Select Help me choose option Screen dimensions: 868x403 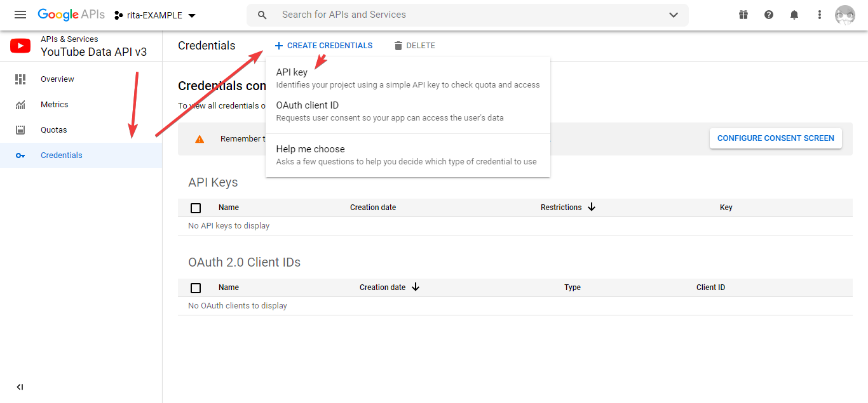(408, 155)
